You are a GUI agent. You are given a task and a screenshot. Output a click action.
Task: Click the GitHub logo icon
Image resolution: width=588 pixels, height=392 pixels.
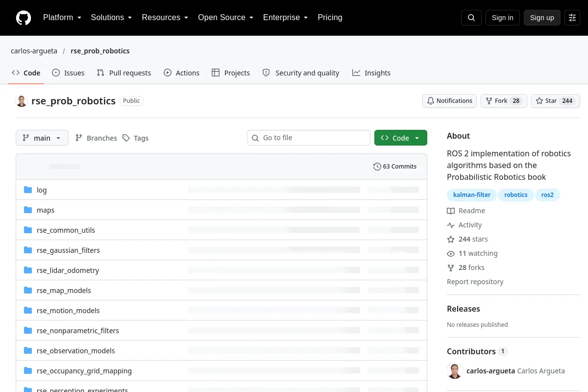[24, 18]
